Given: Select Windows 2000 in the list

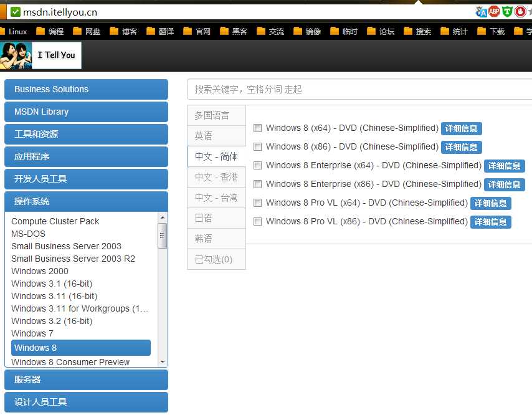Looking at the screenshot, I should [40, 271].
